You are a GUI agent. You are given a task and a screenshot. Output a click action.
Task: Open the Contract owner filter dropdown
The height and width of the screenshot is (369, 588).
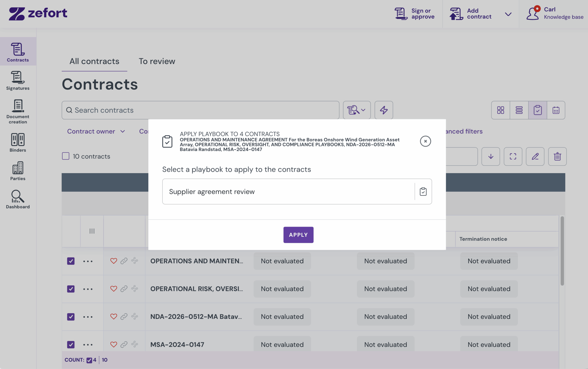coord(96,131)
